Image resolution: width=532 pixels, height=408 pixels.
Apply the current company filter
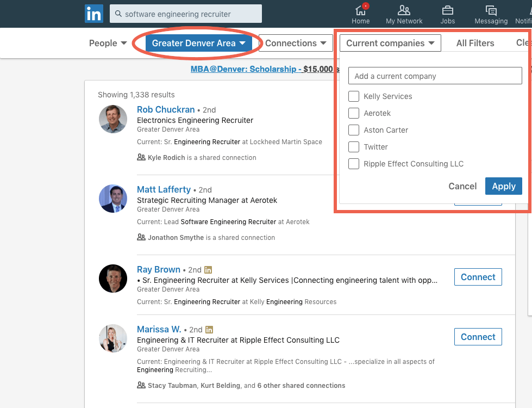pos(504,186)
